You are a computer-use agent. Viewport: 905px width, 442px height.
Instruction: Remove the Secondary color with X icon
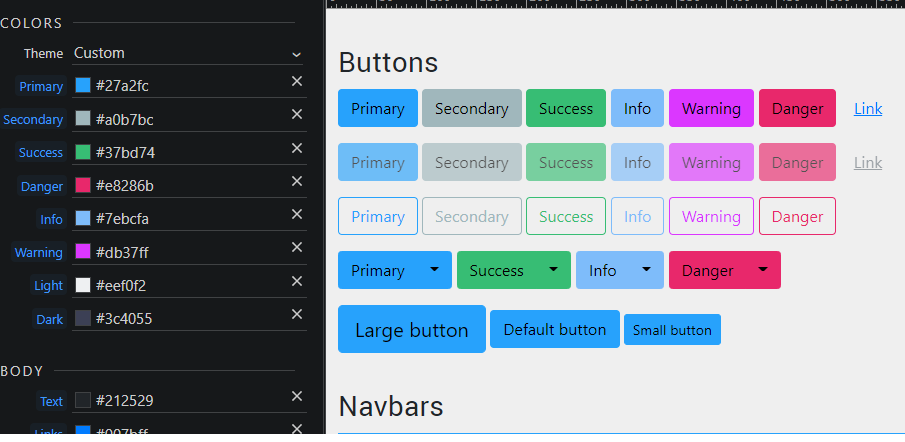(x=297, y=115)
